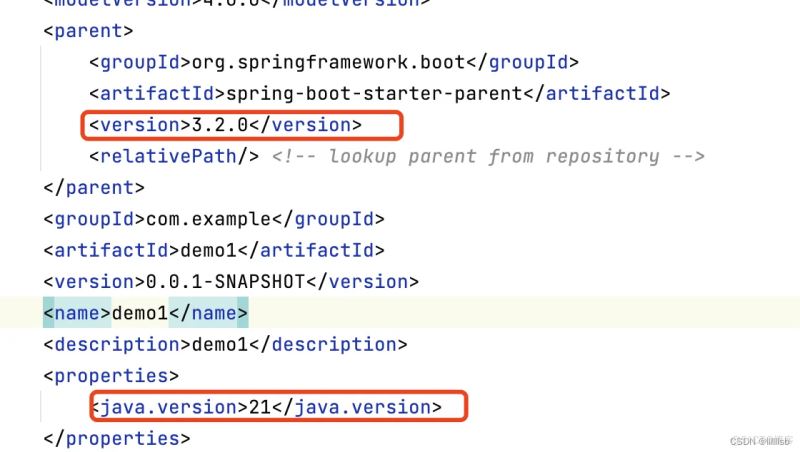Click the opening properties tag

111,376
